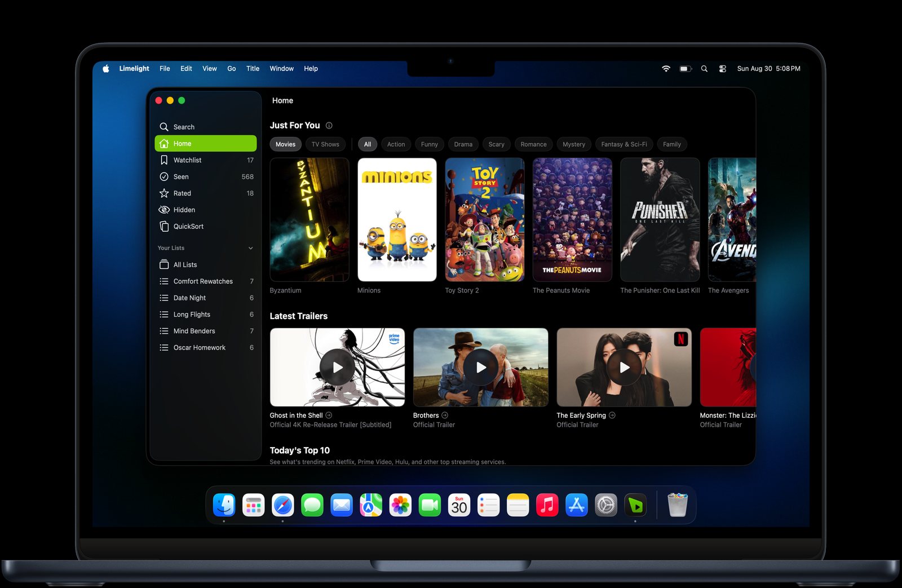Open Finder from the Dock
The width and height of the screenshot is (902, 588).
(224, 505)
